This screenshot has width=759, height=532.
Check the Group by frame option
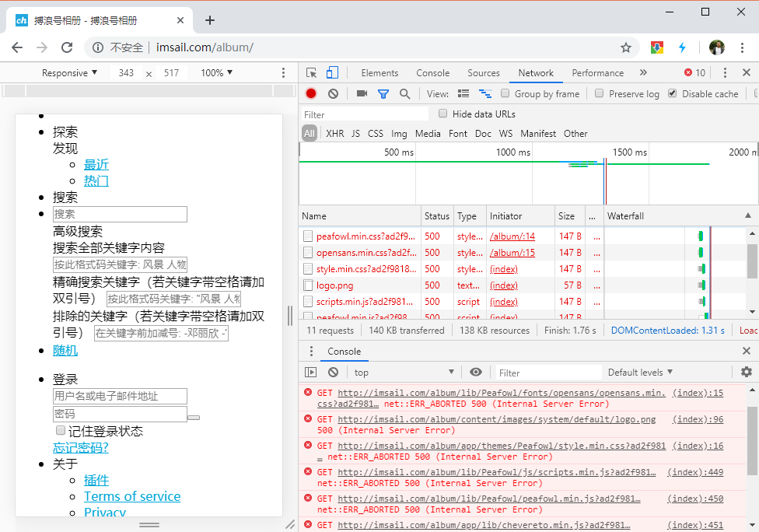tap(505, 93)
